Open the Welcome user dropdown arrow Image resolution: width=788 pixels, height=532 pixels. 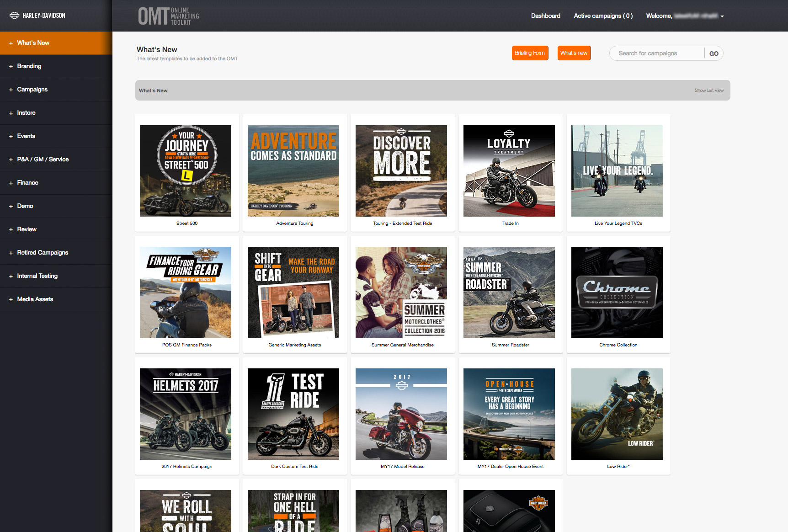pos(722,16)
